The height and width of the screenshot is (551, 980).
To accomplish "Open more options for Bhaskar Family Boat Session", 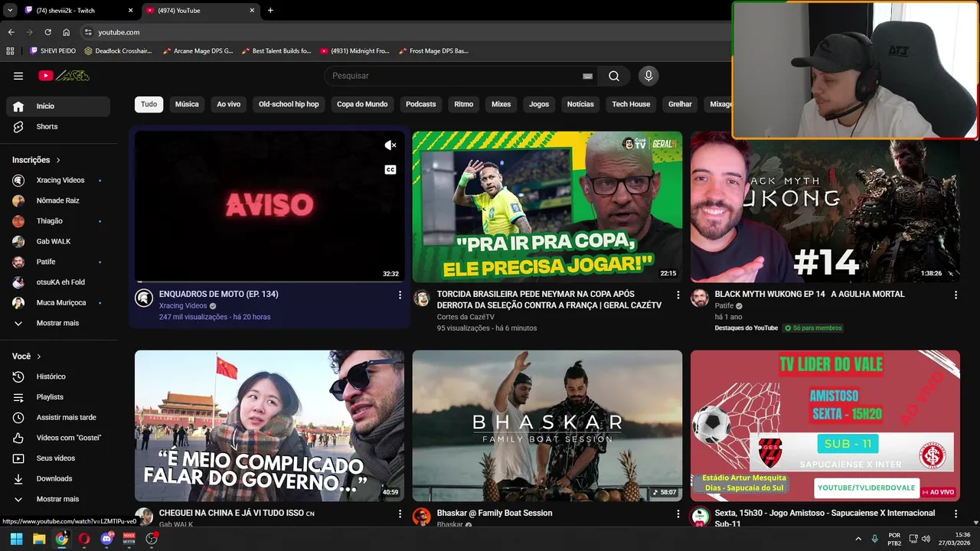I will pyautogui.click(x=678, y=514).
